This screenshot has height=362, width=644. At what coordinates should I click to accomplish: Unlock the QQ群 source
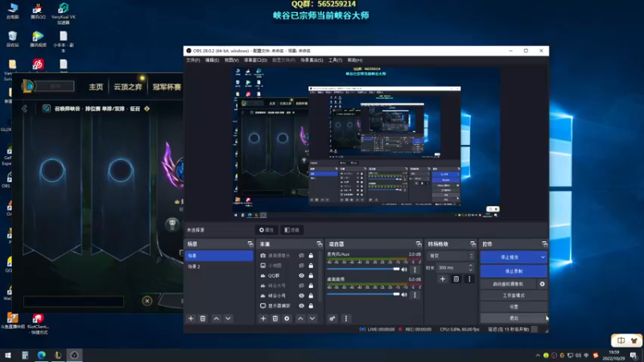[311, 276]
